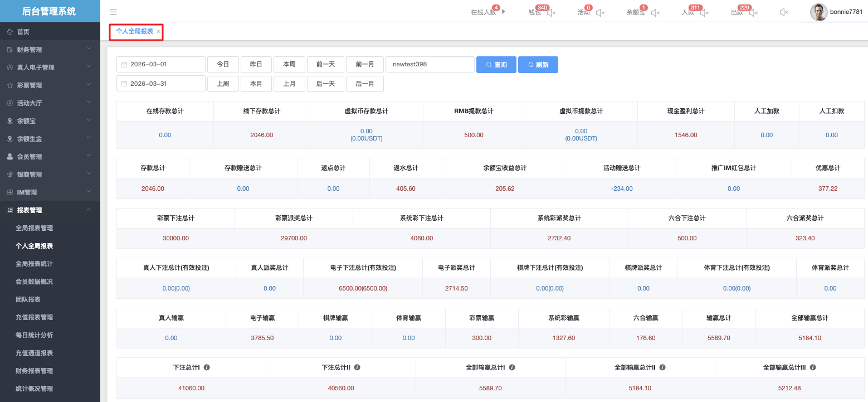This screenshot has width=868, height=402.
Task: Click the info icon beside 全部输赢总计III
Action: [813, 367]
